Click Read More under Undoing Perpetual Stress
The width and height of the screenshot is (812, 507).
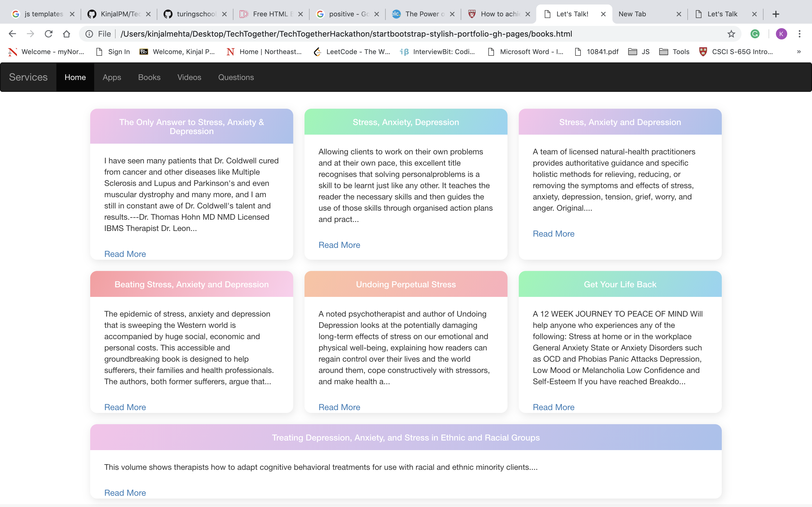[339, 407]
